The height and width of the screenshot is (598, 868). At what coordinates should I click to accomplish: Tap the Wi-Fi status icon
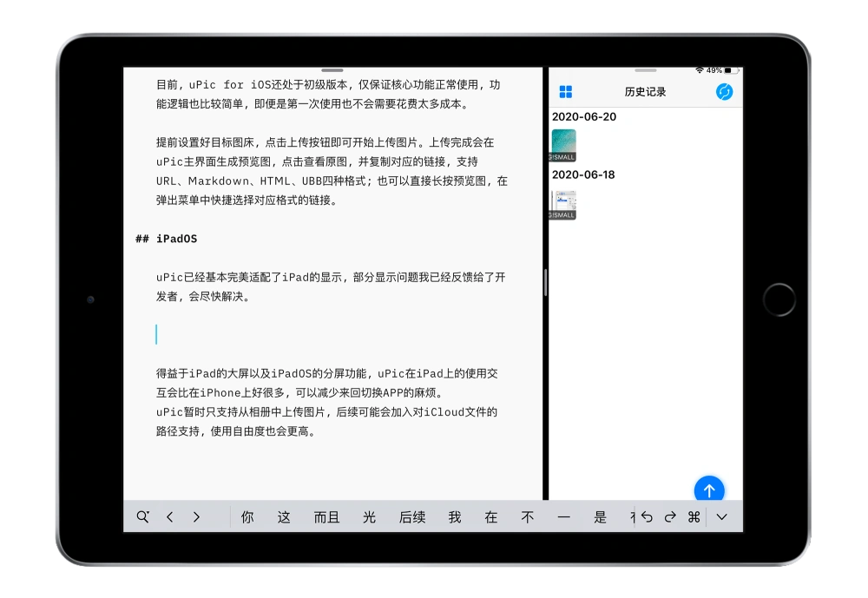coord(700,70)
